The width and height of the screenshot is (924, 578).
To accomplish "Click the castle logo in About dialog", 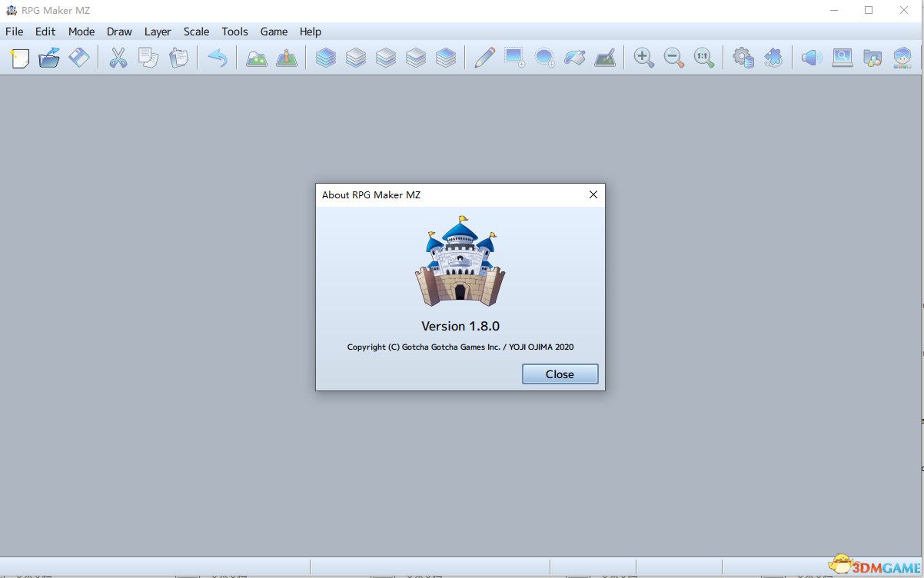I will 460,261.
